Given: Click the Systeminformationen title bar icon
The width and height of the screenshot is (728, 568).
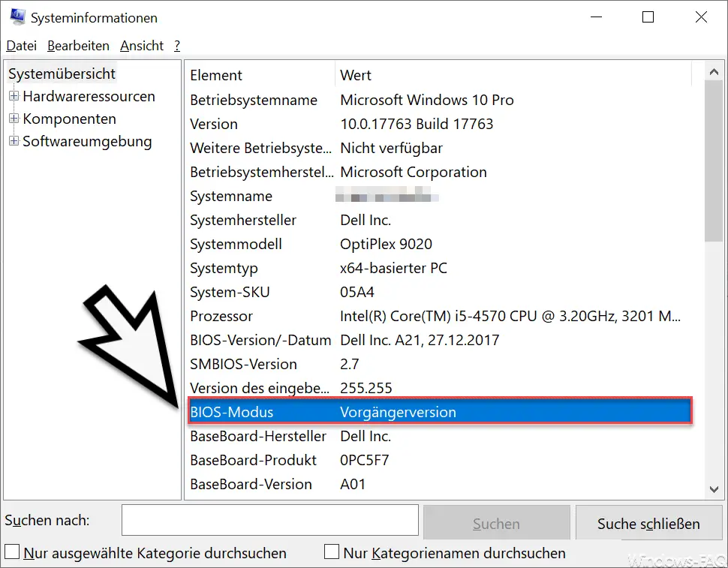Looking at the screenshot, I should pyautogui.click(x=17, y=17).
